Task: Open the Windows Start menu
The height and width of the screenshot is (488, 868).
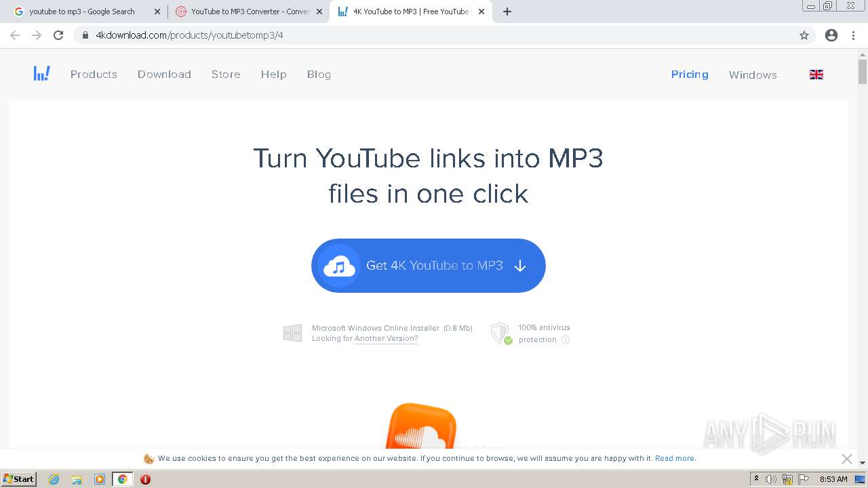Action: (x=18, y=479)
